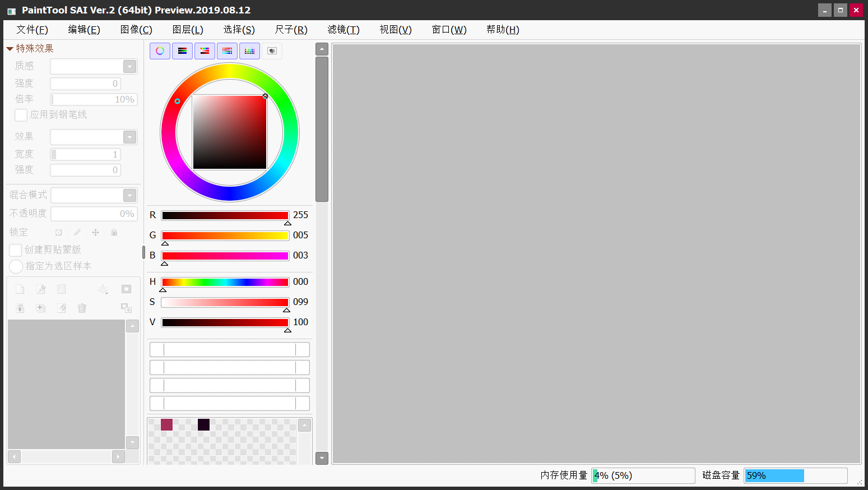The width and height of the screenshot is (868, 490).
Task: Toggle the intermediate color bars panel button
Action: coord(227,51)
